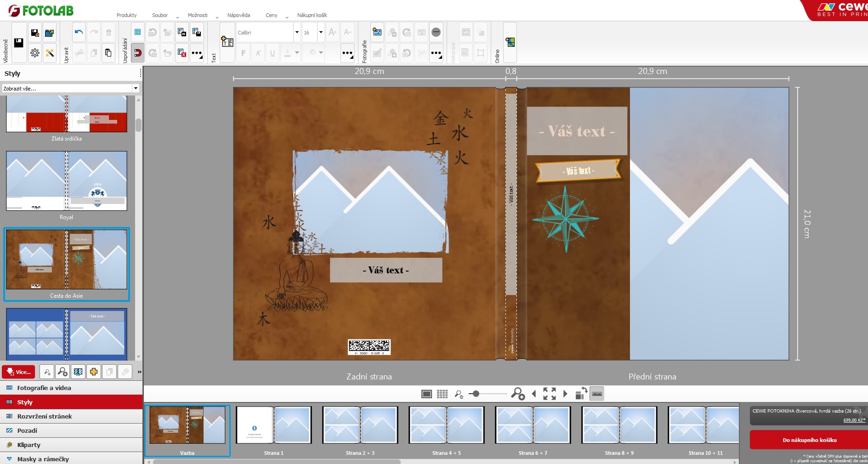
Task: Toggle the grid display button
Action: pos(137,32)
